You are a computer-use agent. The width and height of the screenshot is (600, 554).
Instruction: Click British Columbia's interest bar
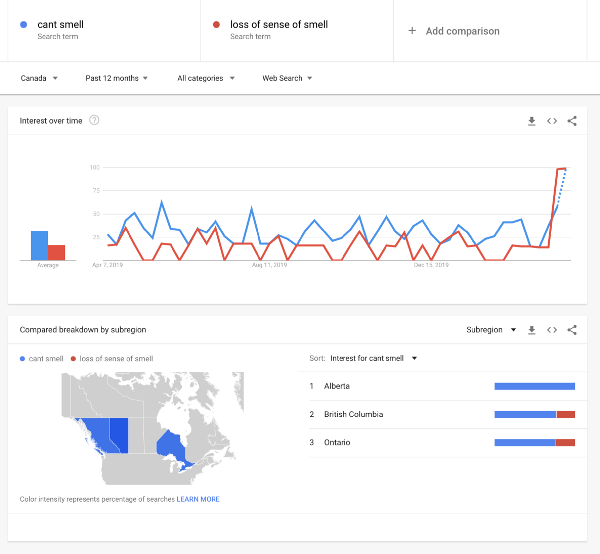coord(535,414)
